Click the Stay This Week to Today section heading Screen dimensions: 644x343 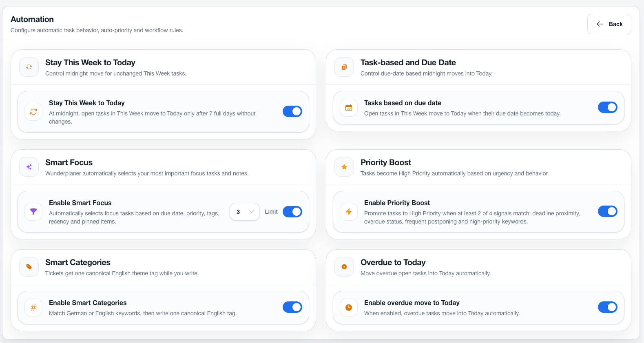(90, 62)
